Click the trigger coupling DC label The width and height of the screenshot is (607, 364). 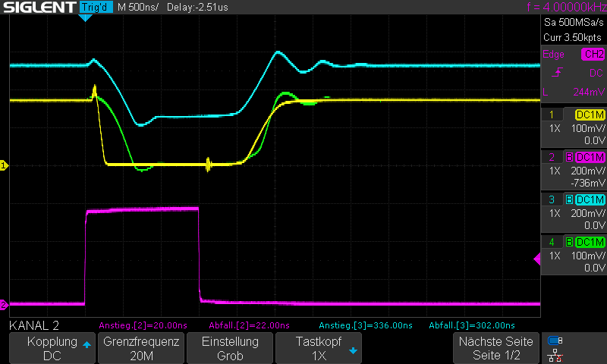[596, 73]
